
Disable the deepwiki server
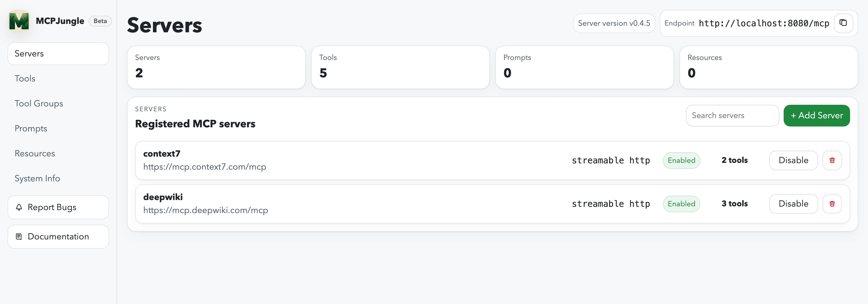[793, 204]
